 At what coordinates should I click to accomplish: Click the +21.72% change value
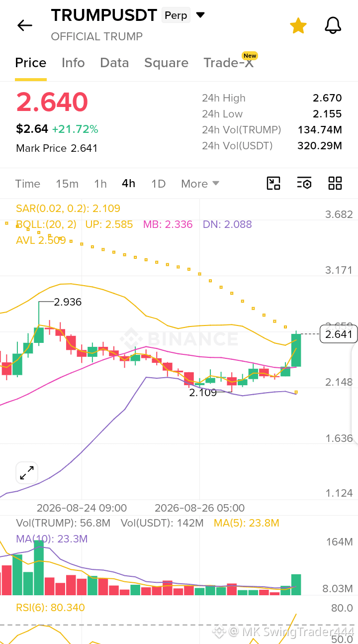(x=75, y=129)
